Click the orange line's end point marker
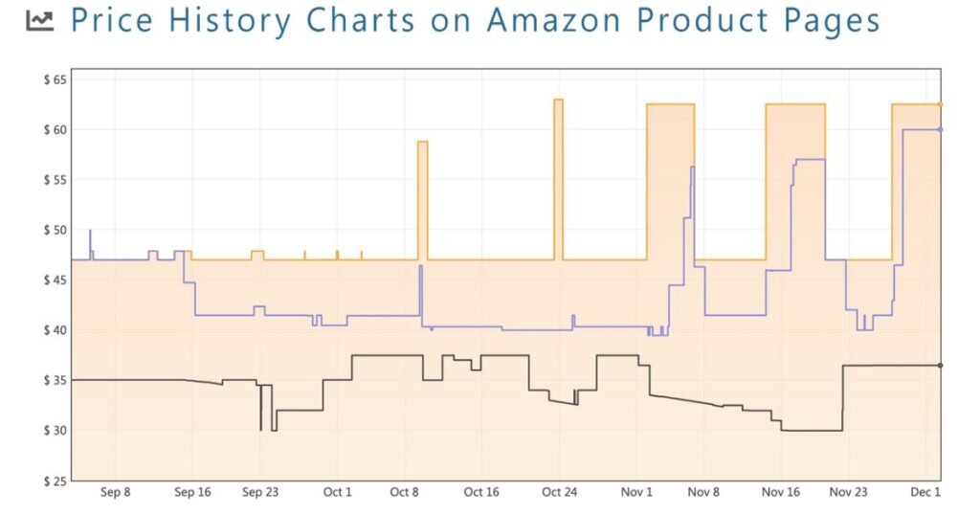 [940, 104]
